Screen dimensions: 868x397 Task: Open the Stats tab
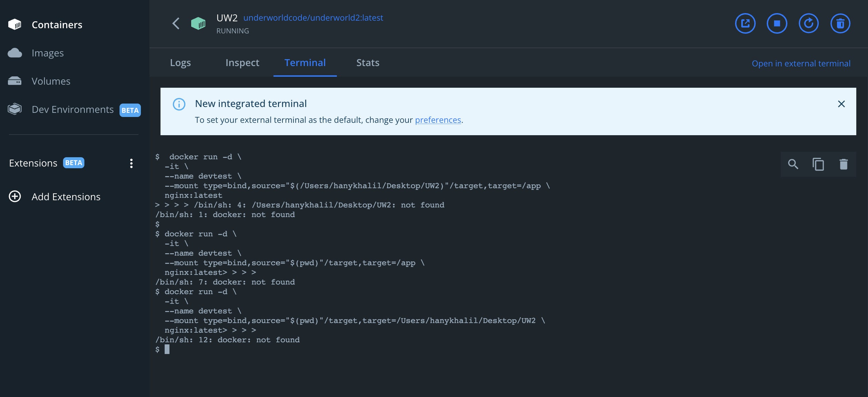(x=368, y=63)
